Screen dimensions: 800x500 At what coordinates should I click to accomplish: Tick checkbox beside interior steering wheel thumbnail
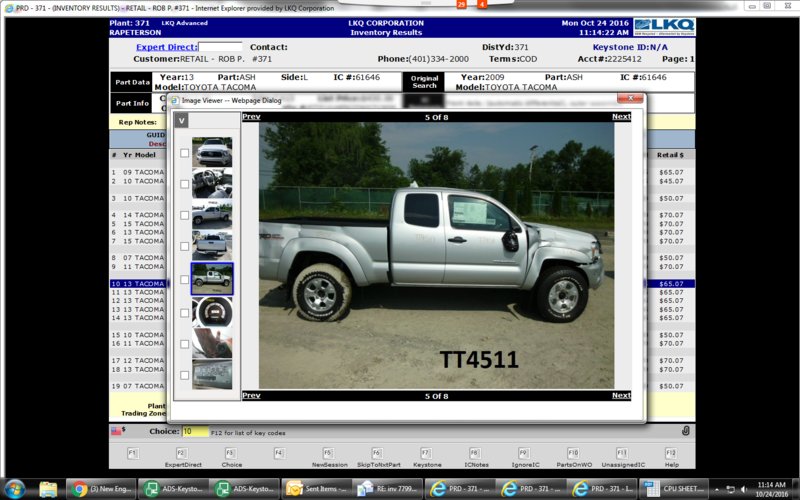[185, 184]
